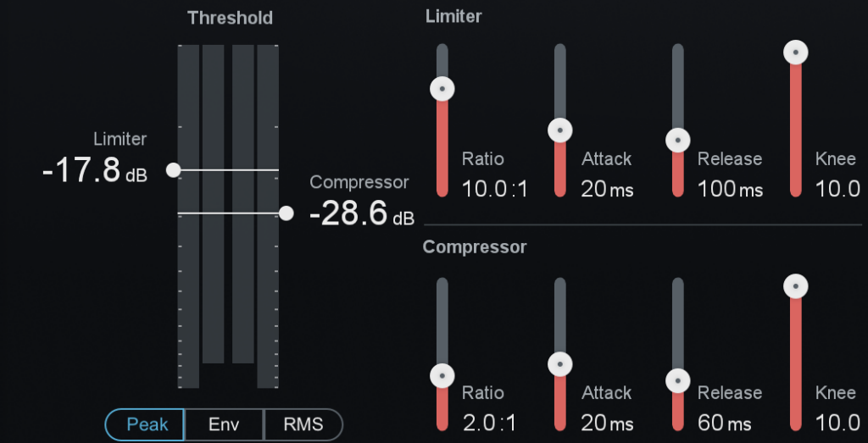This screenshot has height=443, width=868.
Task: Click the Limiter Attack slider knob
Action: pyautogui.click(x=559, y=130)
